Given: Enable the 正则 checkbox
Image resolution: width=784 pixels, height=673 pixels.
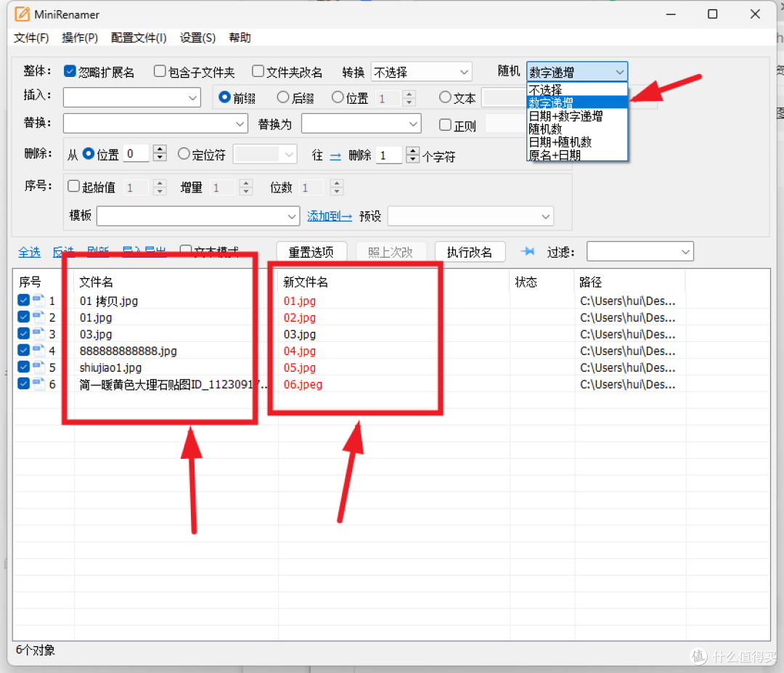Looking at the screenshot, I should click(x=445, y=125).
